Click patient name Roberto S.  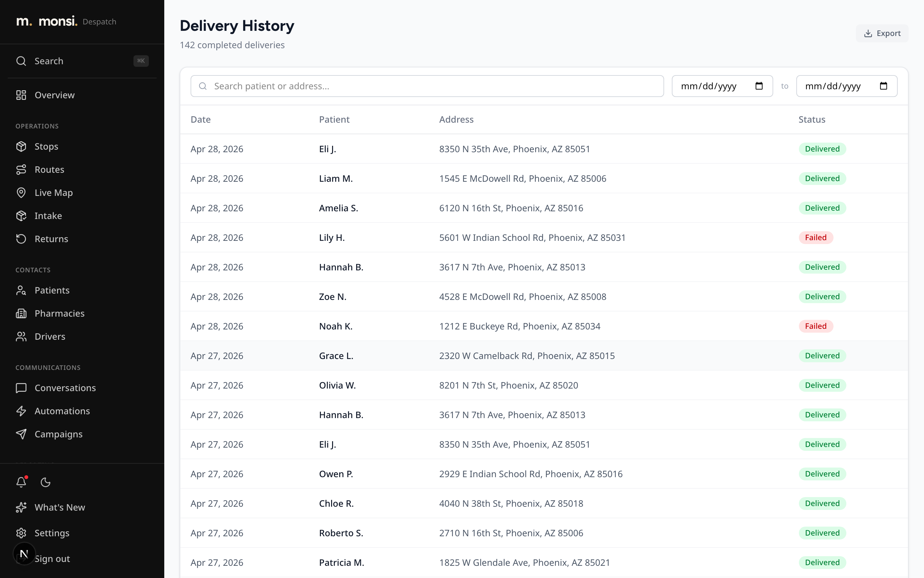click(341, 533)
